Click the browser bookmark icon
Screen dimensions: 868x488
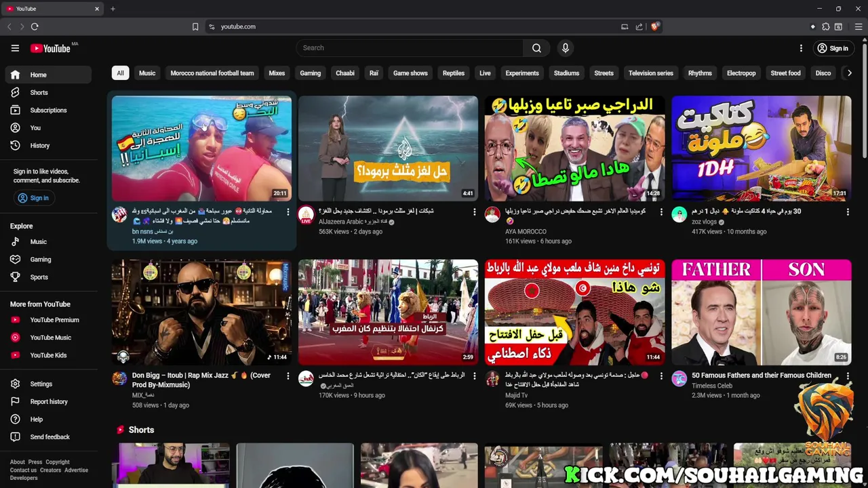pos(195,26)
